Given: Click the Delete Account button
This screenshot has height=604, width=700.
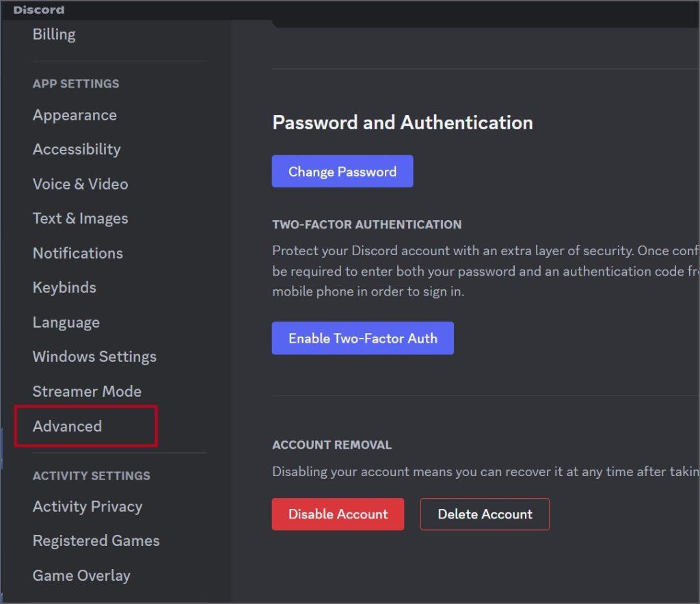Looking at the screenshot, I should [485, 514].
